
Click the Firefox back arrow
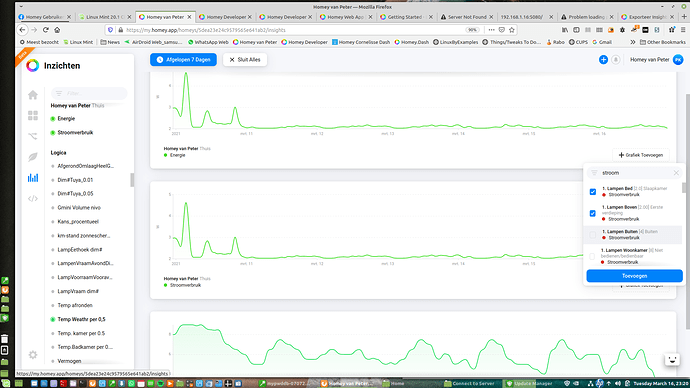click(22, 30)
